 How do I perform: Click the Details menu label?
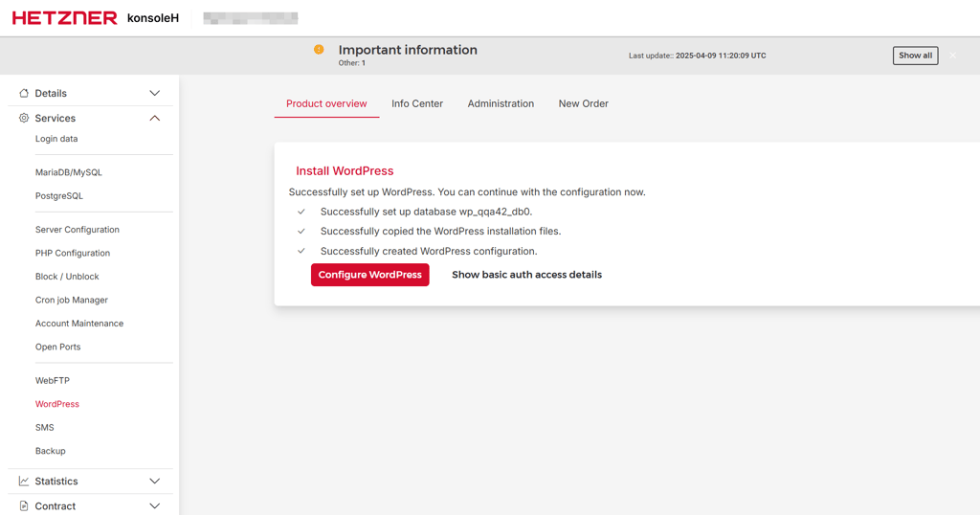pos(51,93)
